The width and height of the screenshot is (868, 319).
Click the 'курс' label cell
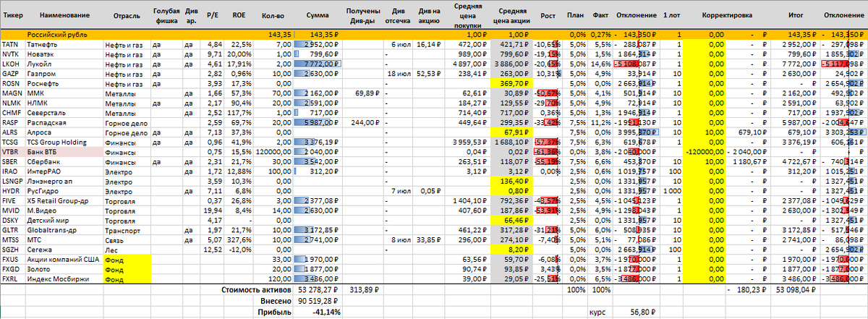point(600,312)
